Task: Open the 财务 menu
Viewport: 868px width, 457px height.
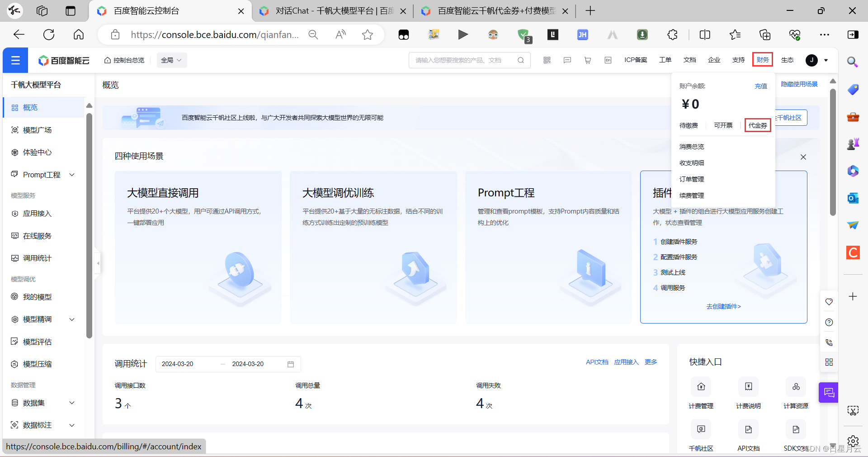Action: point(763,60)
